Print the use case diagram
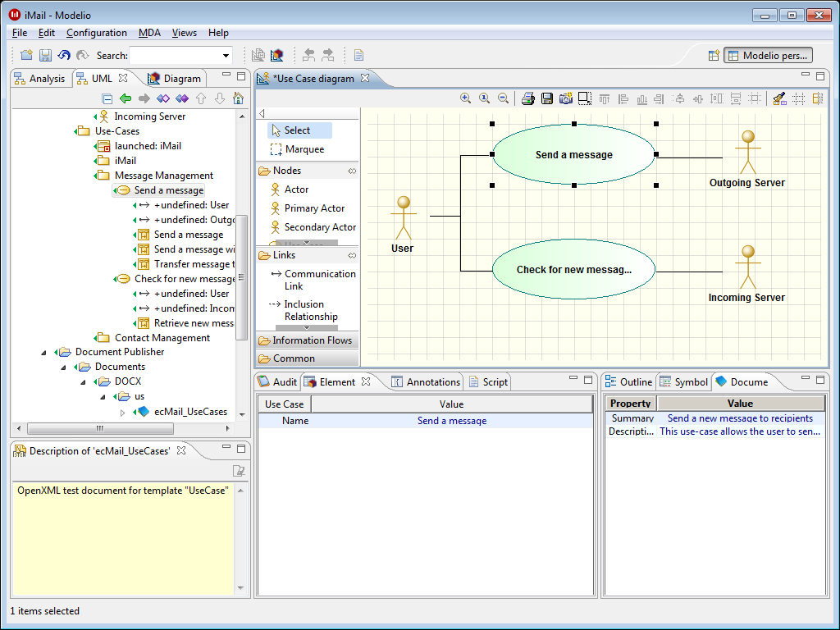Image resolution: width=840 pixels, height=630 pixels. (527, 98)
